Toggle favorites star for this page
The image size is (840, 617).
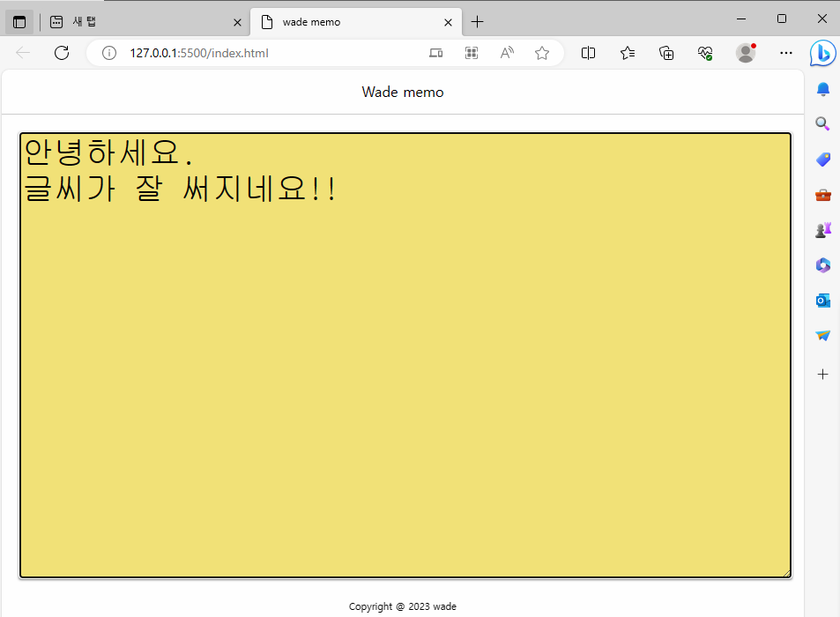coord(541,53)
